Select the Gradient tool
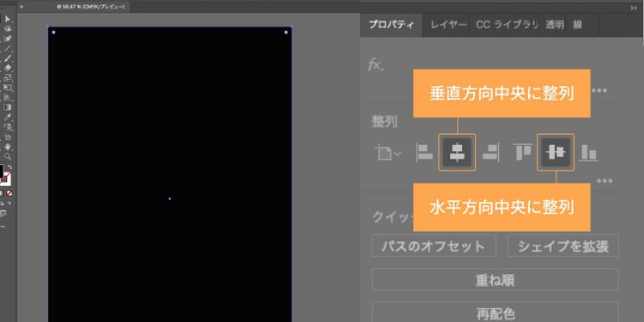The image size is (644, 322). pos(8,107)
